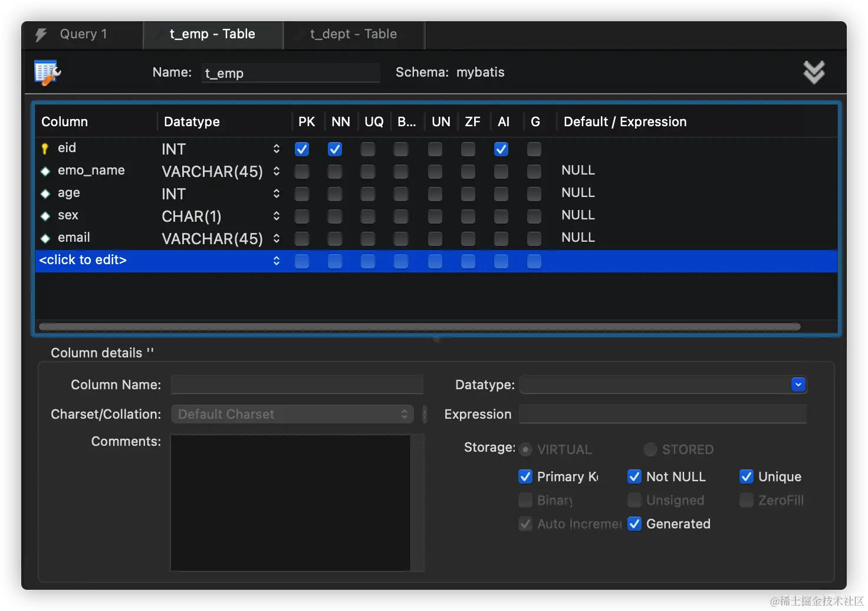Click the horizontal scrollbar of columns grid
This screenshot has height=611, width=868.
pyautogui.click(x=420, y=327)
